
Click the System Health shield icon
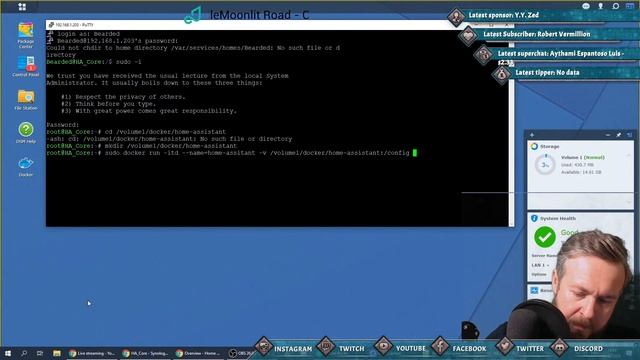tap(534, 218)
